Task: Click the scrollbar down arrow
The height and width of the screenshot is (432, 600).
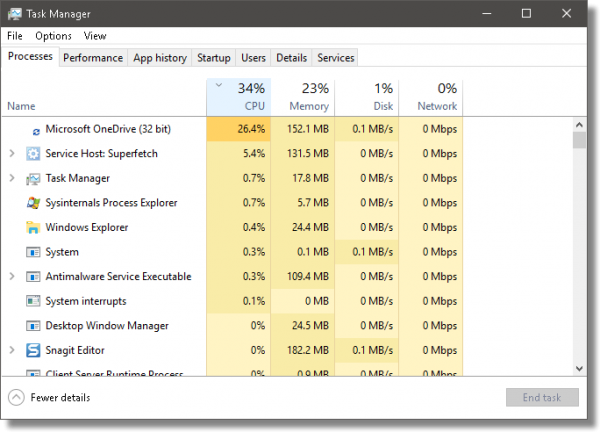Action: [579, 369]
